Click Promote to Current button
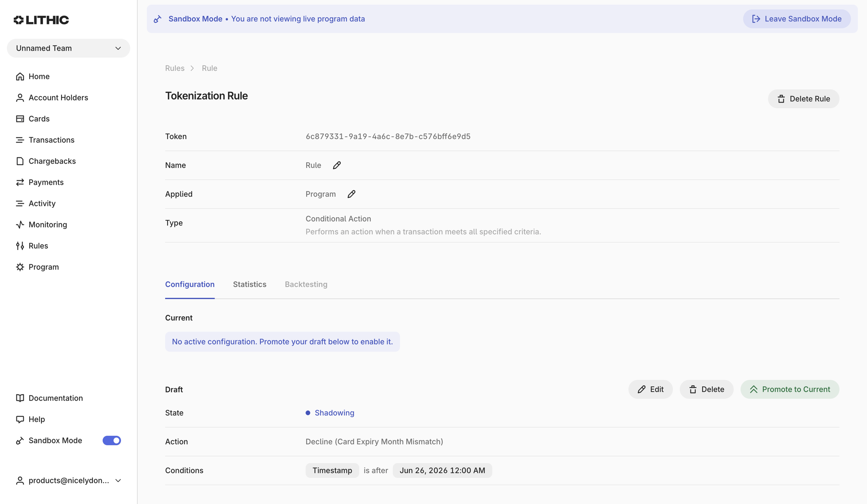Viewport: 867px width, 504px height. [x=790, y=389]
